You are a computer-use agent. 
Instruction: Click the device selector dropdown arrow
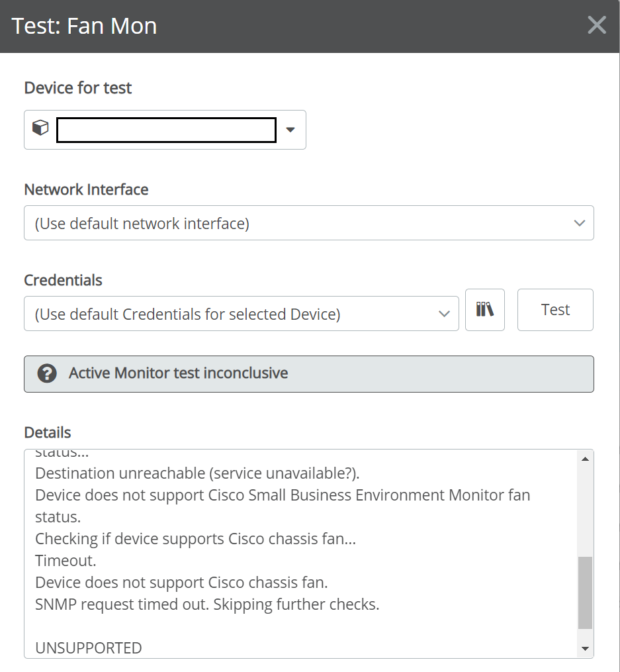pyautogui.click(x=290, y=130)
